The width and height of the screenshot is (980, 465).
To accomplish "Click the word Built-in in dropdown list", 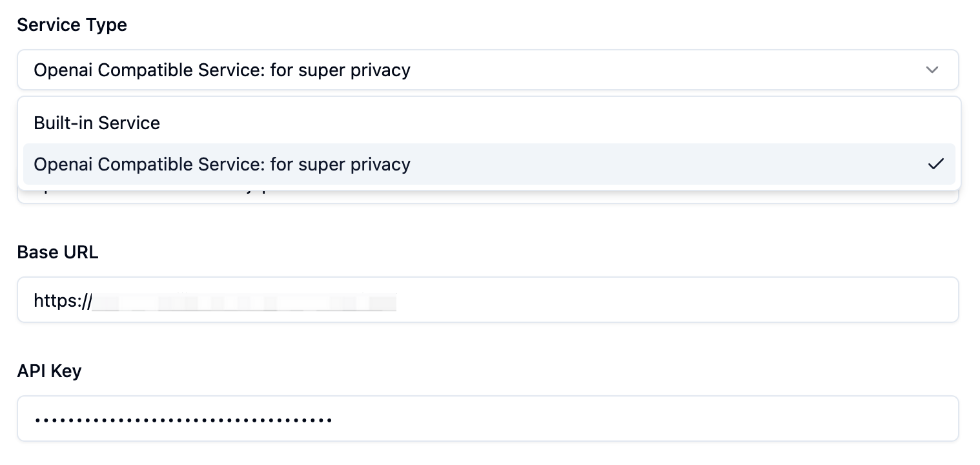I will pos(61,123).
